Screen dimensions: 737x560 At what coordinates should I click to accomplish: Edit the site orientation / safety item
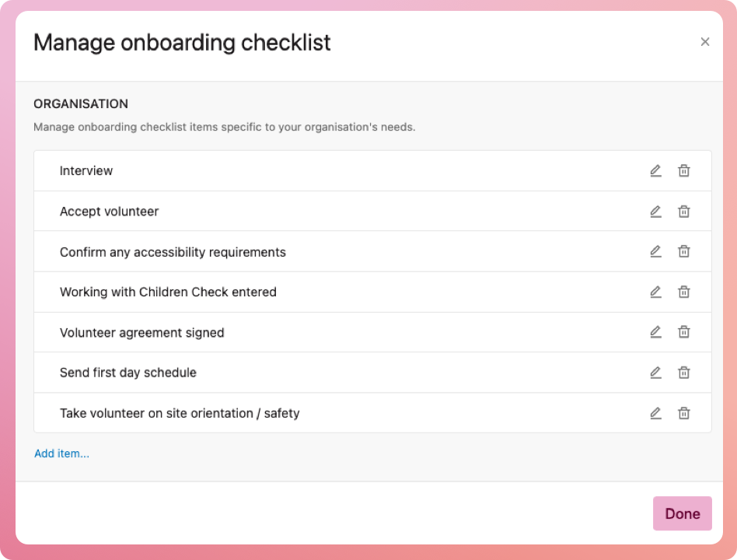pyautogui.click(x=655, y=413)
